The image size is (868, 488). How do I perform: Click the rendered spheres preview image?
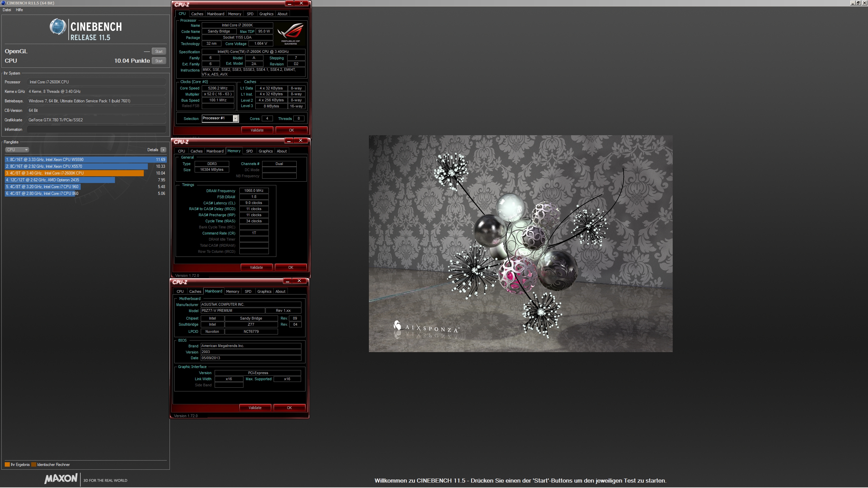coord(520,243)
